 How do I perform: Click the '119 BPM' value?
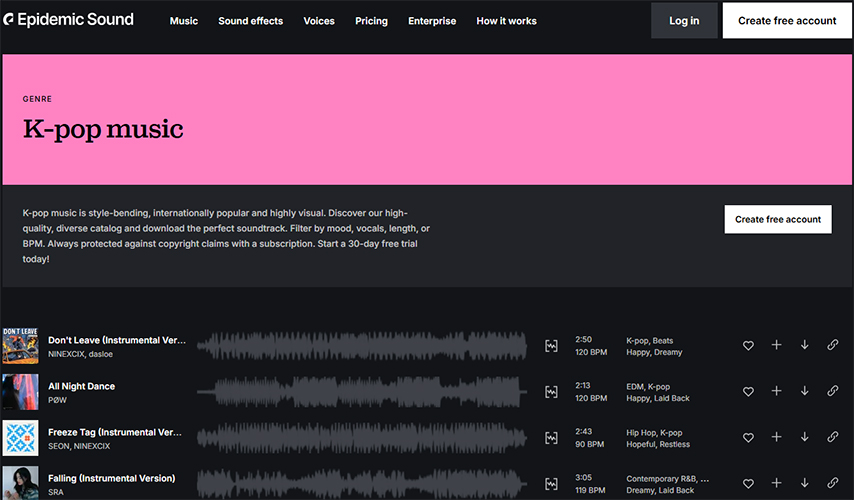point(590,490)
